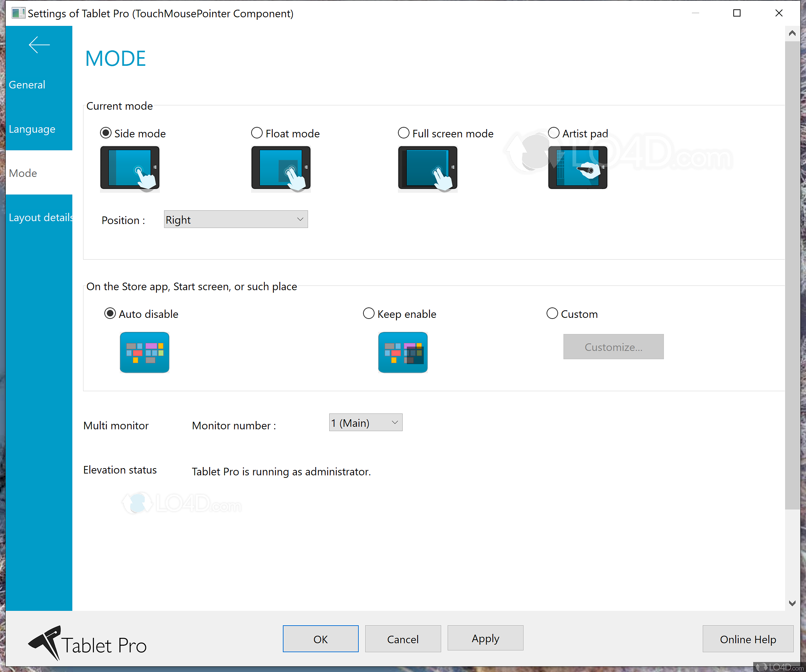The height and width of the screenshot is (672, 806).
Task: Enable Float mode via its radio button
Action: tap(257, 133)
